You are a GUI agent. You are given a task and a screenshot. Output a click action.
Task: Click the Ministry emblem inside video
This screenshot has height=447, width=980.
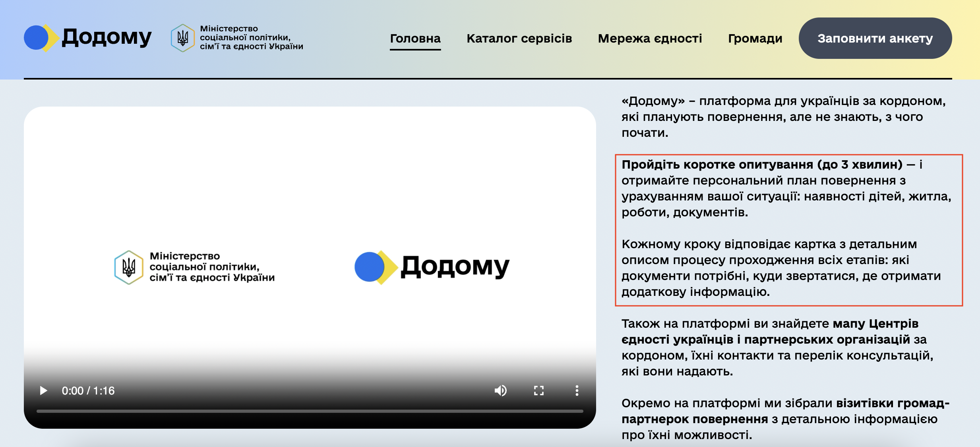click(x=129, y=267)
